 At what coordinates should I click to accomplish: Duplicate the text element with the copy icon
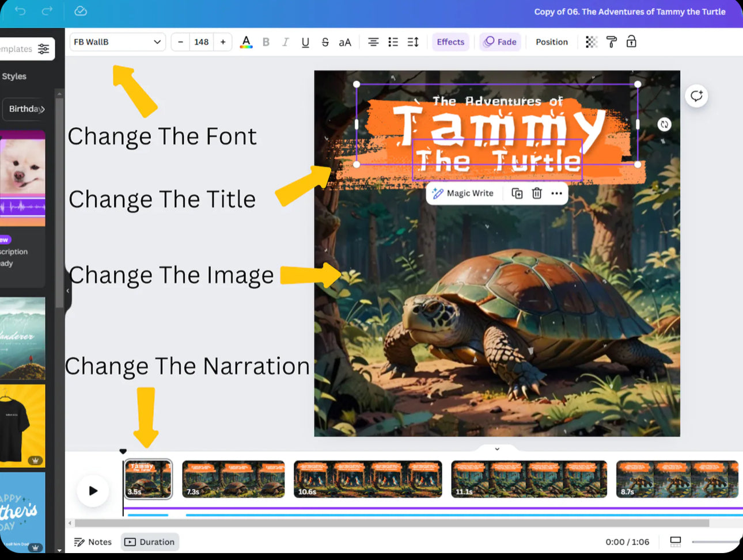point(517,193)
